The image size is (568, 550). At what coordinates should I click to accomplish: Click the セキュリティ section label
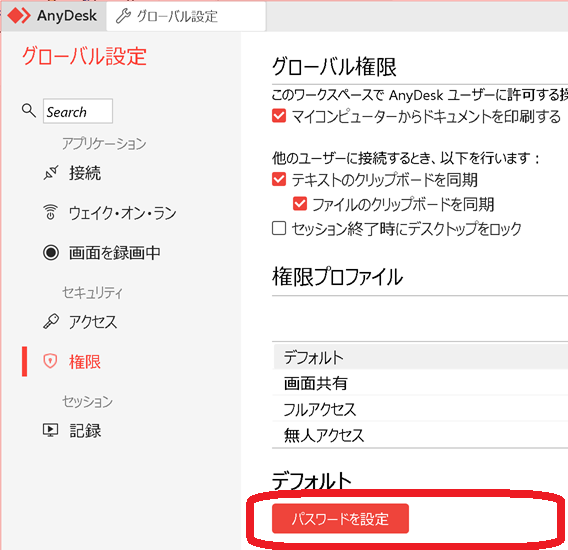pos(92,292)
